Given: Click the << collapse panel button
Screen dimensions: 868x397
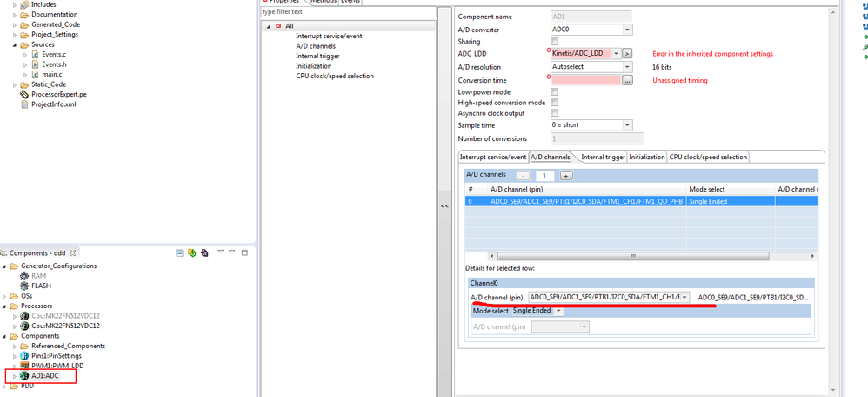Looking at the screenshot, I should [x=444, y=205].
